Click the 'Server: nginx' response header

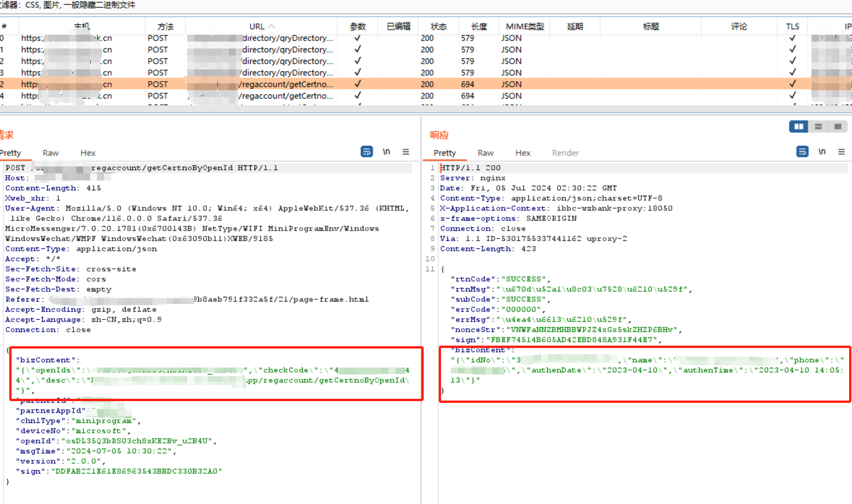[x=473, y=178]
